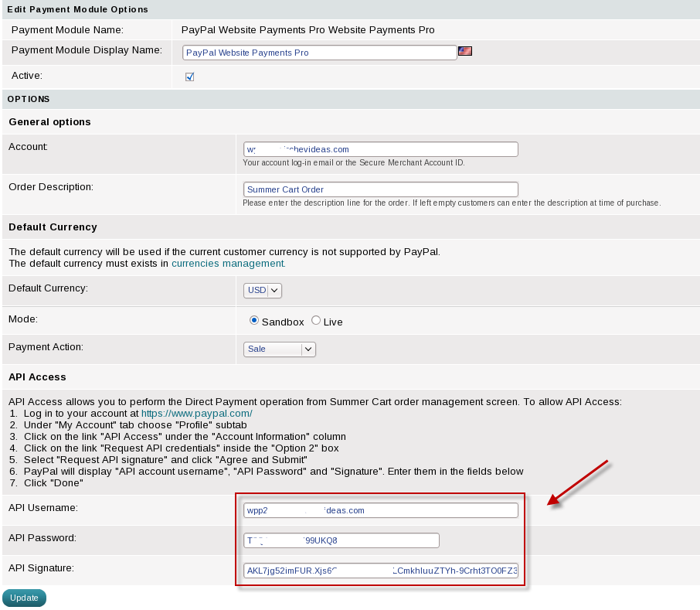Click the API Signature input field
Image resolution: width=700 pixels, height=610 pixels.
(x=380, y=571)
